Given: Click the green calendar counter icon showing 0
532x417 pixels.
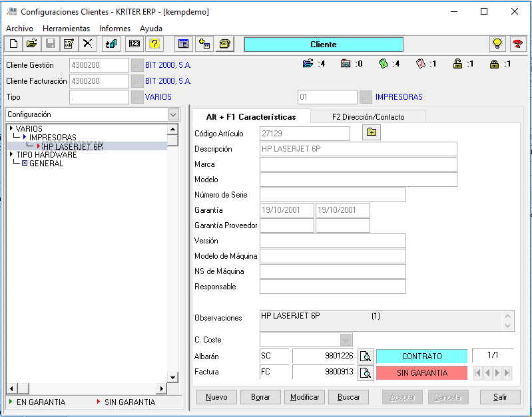Looking at the screenshot, I should click(346, 64).
